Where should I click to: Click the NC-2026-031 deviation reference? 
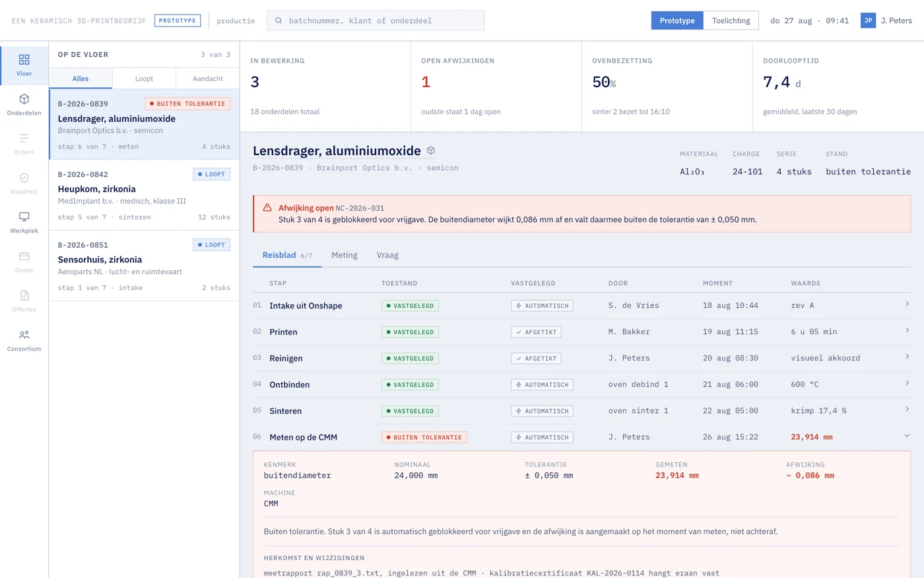click(x=360, y=208)
